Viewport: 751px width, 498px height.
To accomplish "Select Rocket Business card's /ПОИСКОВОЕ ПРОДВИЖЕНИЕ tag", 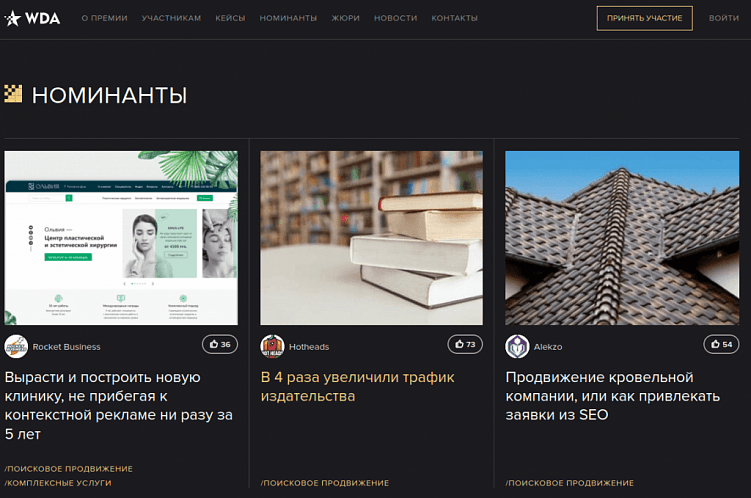I will (68, 468).
